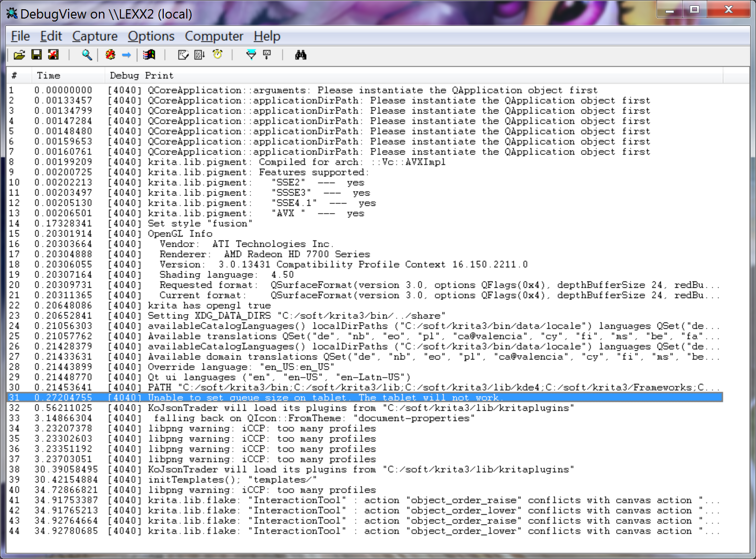
Task: Select the '"SSSE3" --- yes' row
Action: (365, 193)
